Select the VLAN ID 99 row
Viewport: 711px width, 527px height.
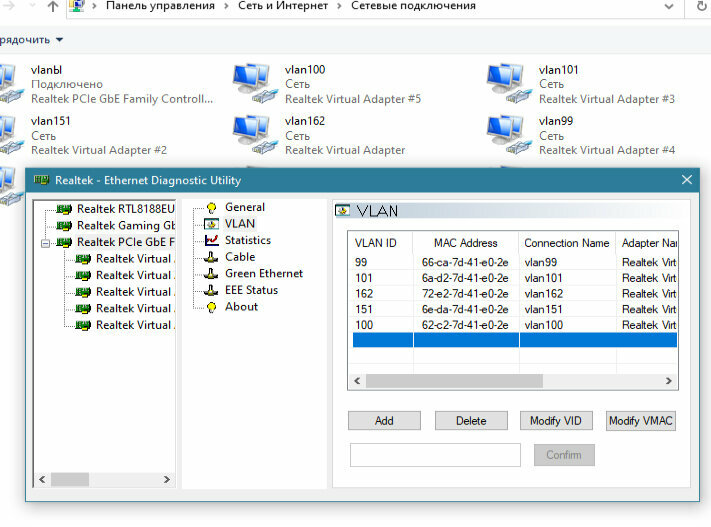tap(515, 262)
